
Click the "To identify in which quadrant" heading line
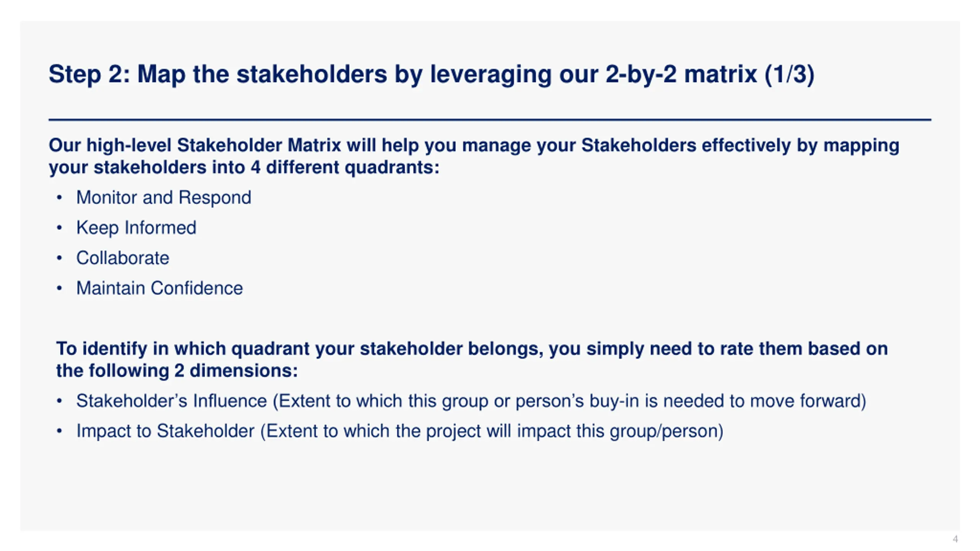472,349
